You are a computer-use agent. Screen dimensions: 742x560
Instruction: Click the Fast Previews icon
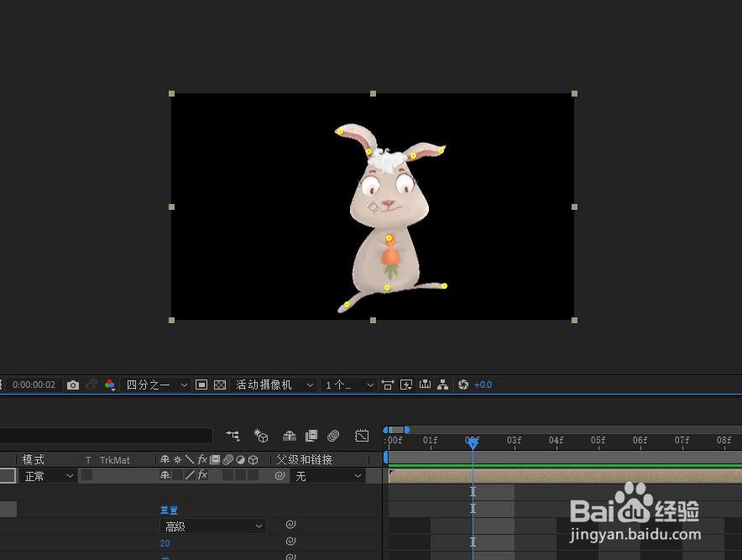406,385
